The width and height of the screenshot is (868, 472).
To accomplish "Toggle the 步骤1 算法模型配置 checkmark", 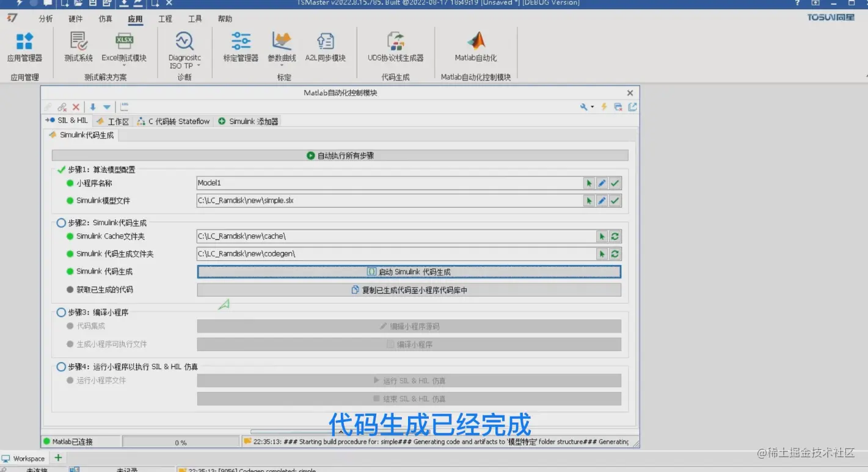I will pos(61,170).
